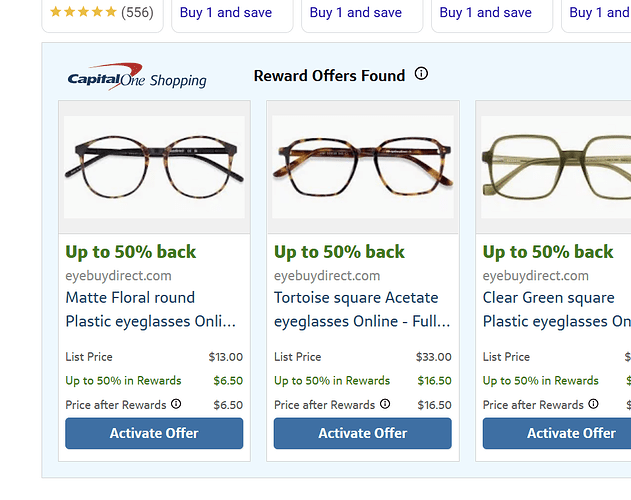Activate Offer for Matte Floral round eyeglasses
Screen dimensions: 631x500
pos(154,433)
